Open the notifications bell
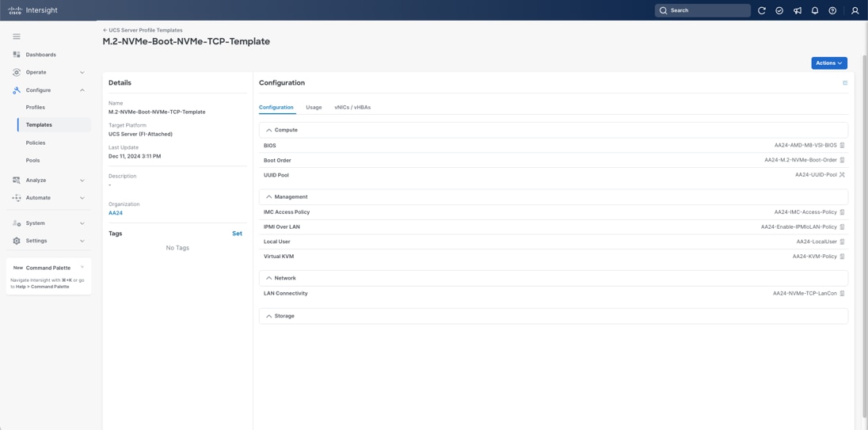The width and height of the screenshot is (868, 430). pyautogui.click(x=815, y=10)
